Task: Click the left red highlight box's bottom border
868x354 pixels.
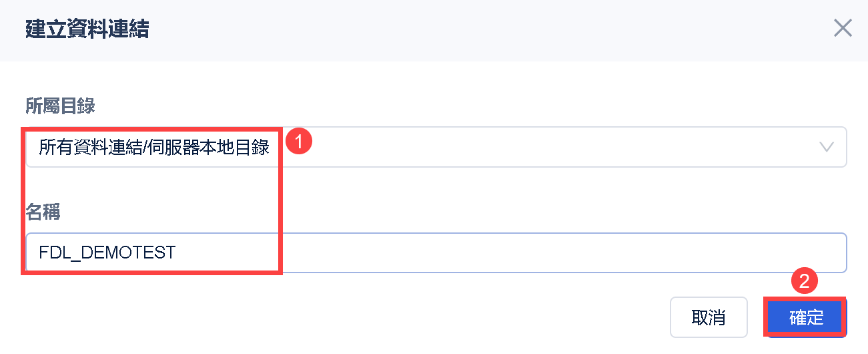Action: [x=152, y=272]
